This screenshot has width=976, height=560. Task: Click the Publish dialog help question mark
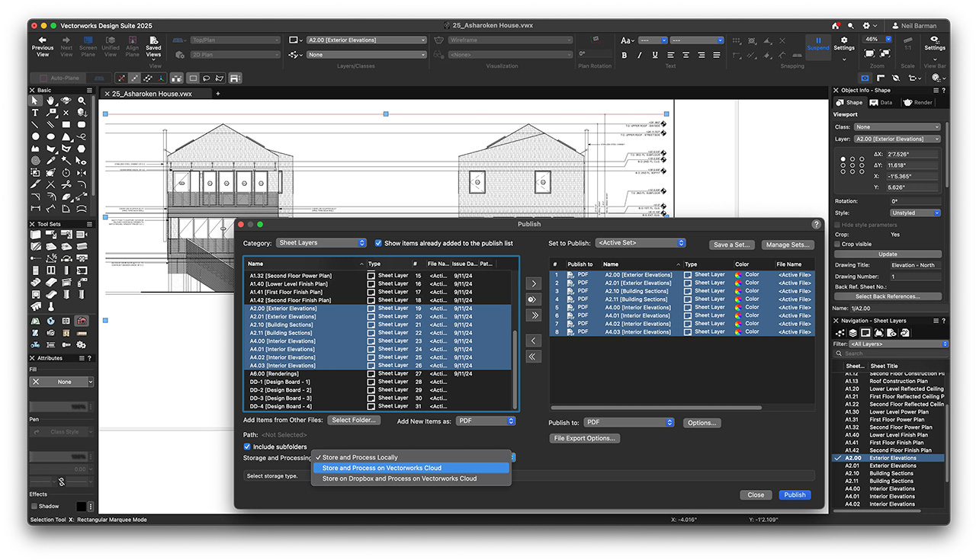(817, 224)
